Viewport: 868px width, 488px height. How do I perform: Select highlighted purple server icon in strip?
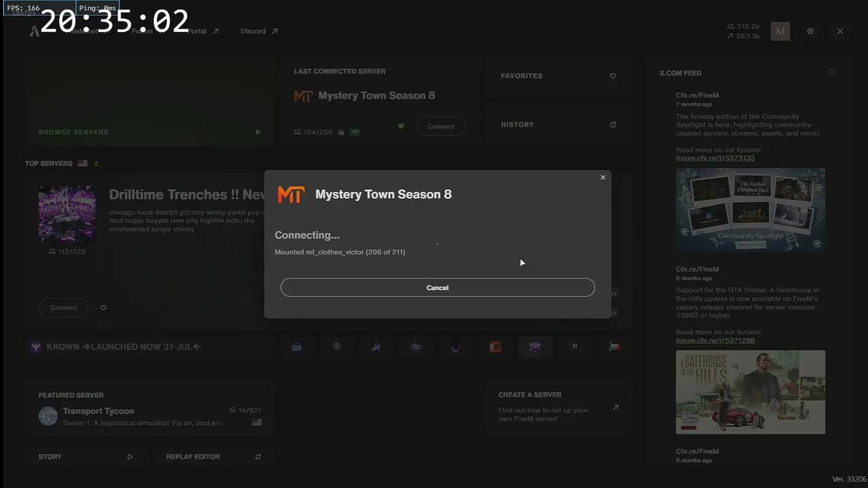tap(535, 347)
